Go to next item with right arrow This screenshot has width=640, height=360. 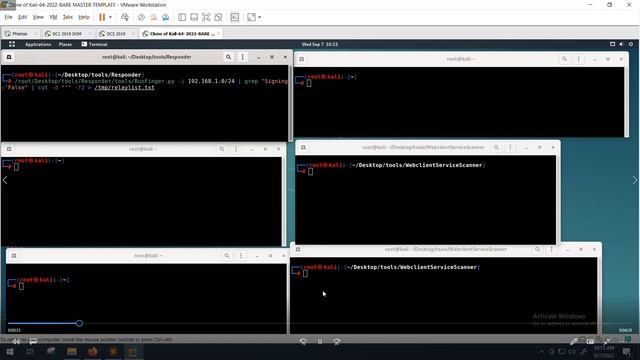(x=635, y=180)
